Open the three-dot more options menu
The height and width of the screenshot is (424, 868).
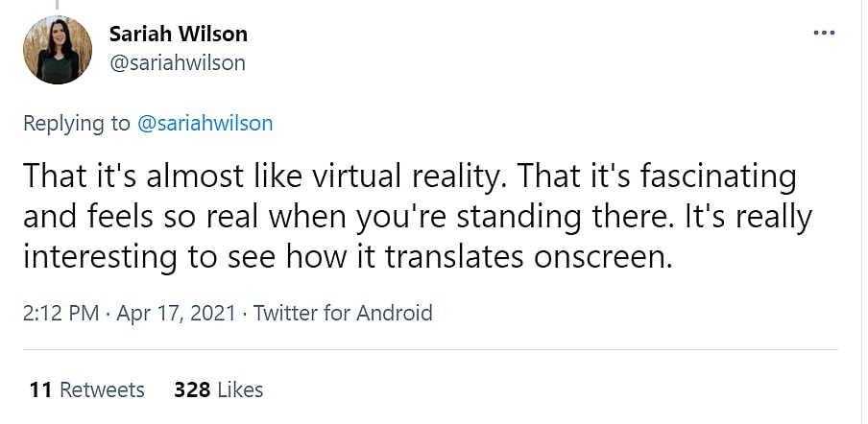tap(824, 33)
